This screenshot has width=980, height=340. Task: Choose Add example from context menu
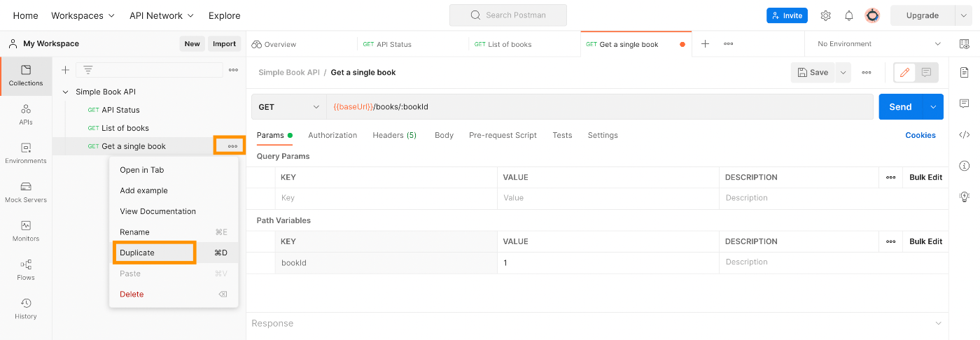pyautogui.click(x=174, y=190)
